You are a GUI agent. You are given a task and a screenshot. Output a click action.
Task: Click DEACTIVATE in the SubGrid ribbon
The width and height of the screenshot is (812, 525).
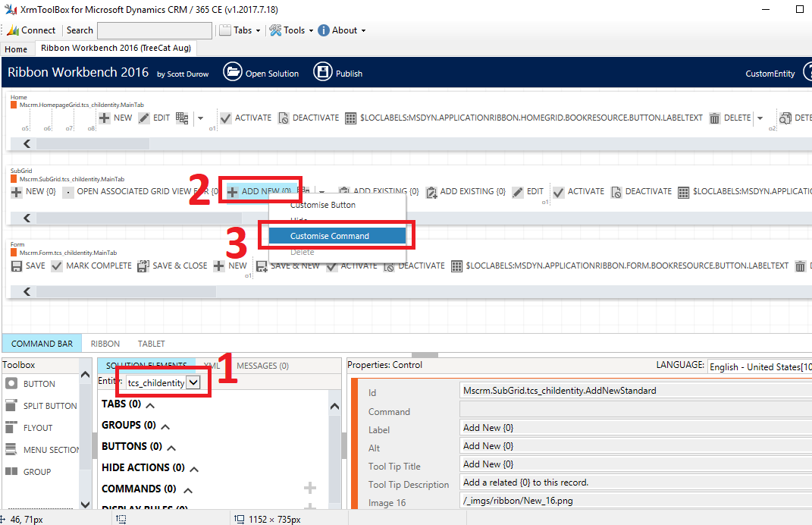point(641,192)
